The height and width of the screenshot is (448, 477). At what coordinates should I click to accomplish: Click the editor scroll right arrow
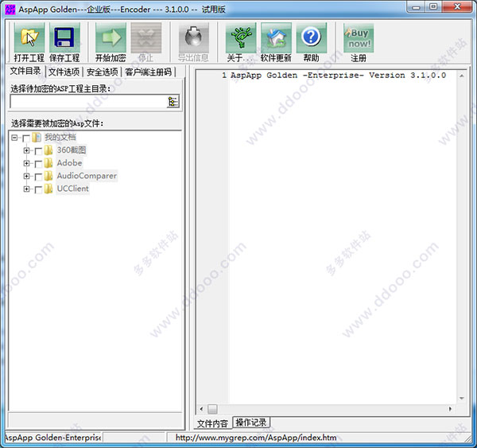coord(450,409)
